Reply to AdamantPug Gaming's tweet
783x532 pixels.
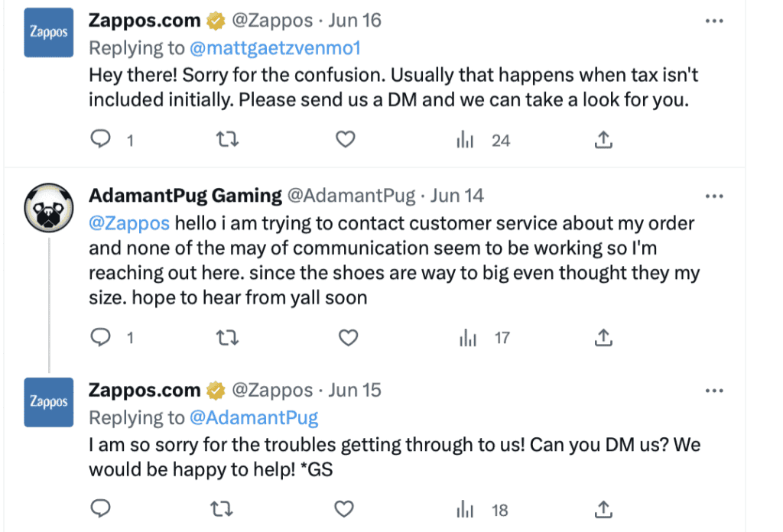(100, 337)
